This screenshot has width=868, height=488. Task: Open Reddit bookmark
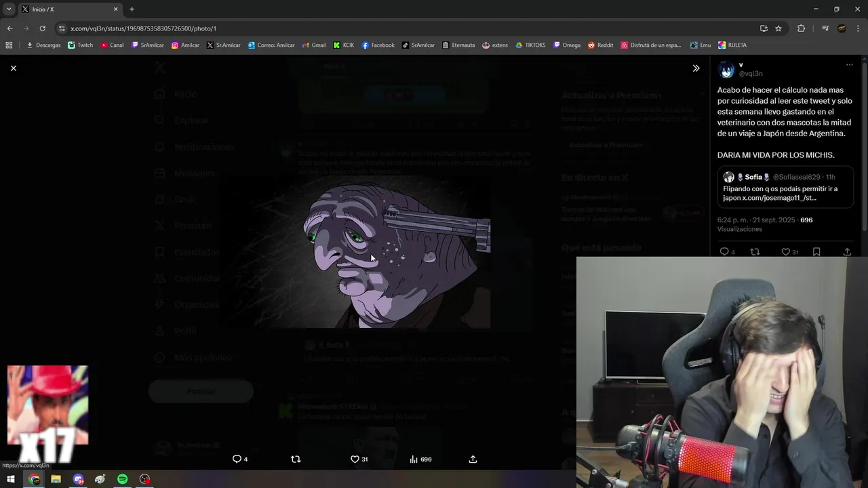tap(600, 45)
